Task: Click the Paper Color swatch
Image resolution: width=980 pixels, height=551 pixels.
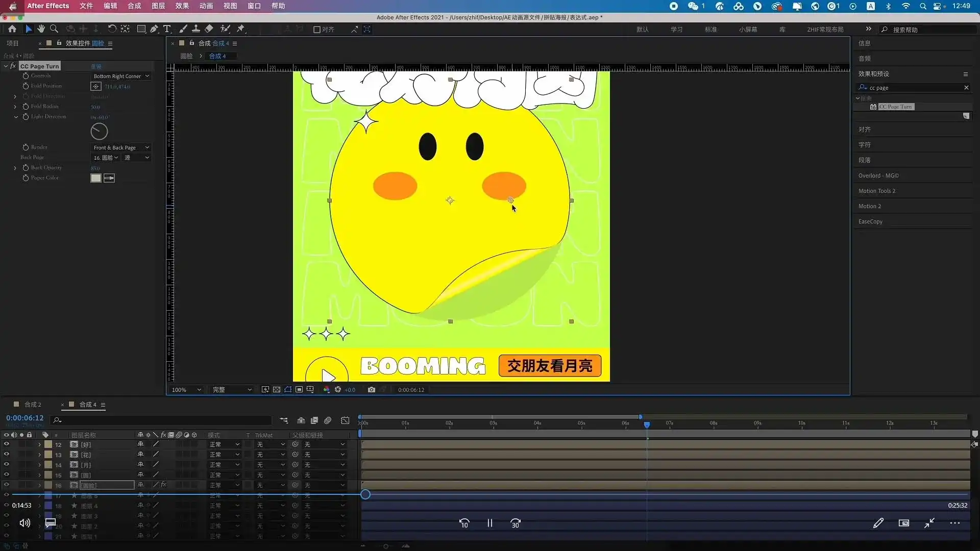Action: (x=96, y=178)
